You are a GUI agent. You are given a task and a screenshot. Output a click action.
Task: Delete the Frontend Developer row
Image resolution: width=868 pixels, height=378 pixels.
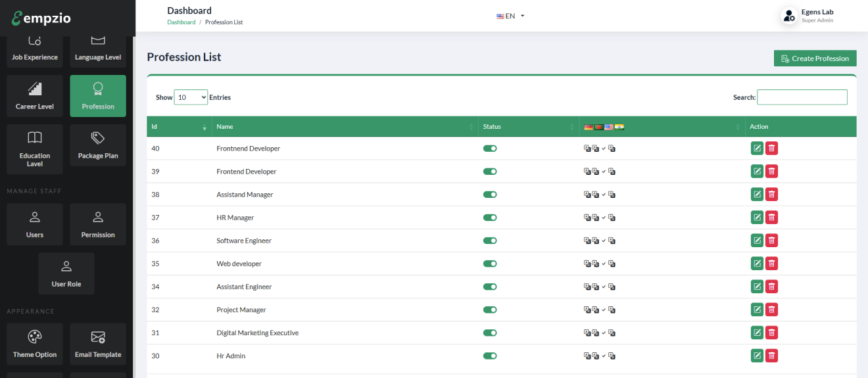point(772,172)
